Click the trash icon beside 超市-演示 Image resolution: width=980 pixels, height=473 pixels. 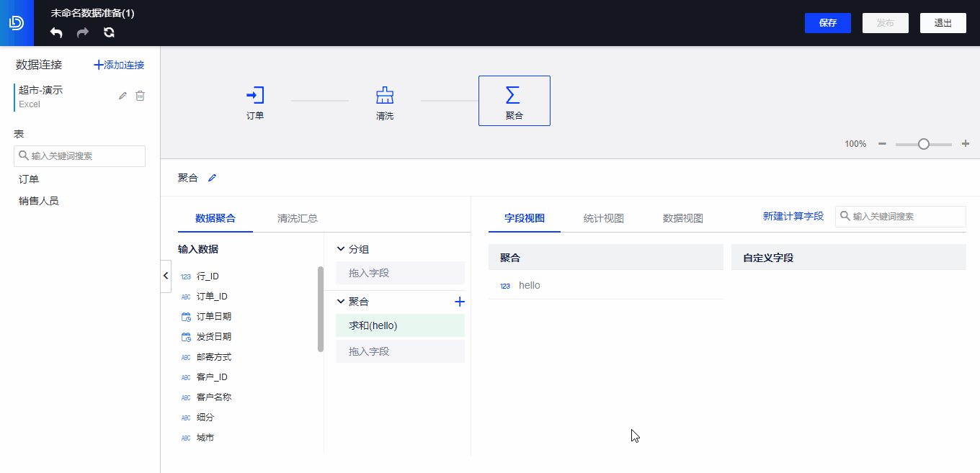click(140, 95)
